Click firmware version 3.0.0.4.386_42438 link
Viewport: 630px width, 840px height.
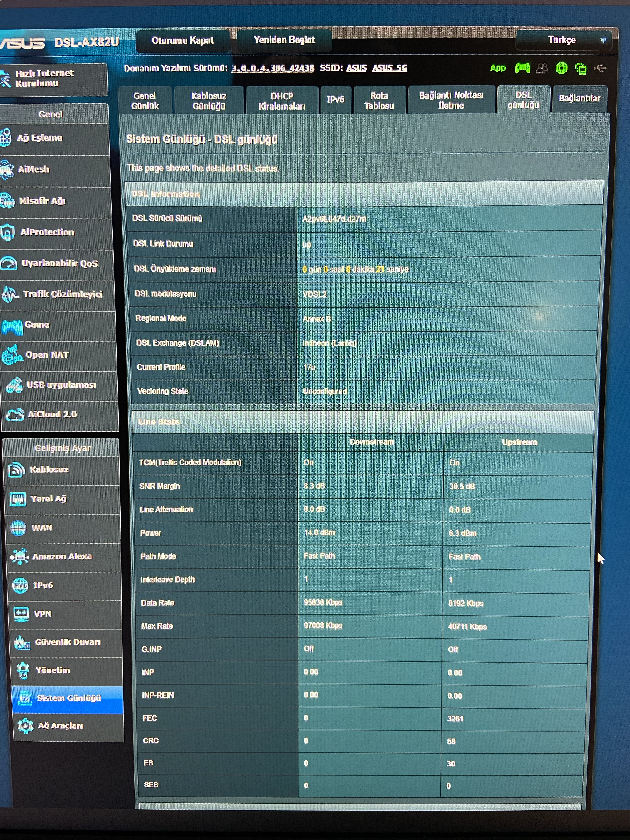click(x=273, y=68)
